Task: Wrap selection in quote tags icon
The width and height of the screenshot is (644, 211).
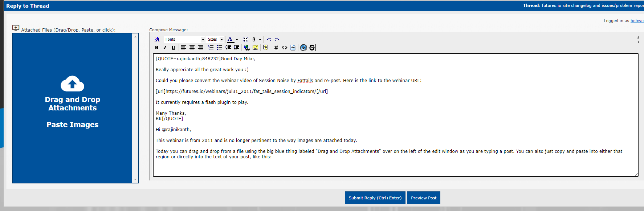Action: 266,48
